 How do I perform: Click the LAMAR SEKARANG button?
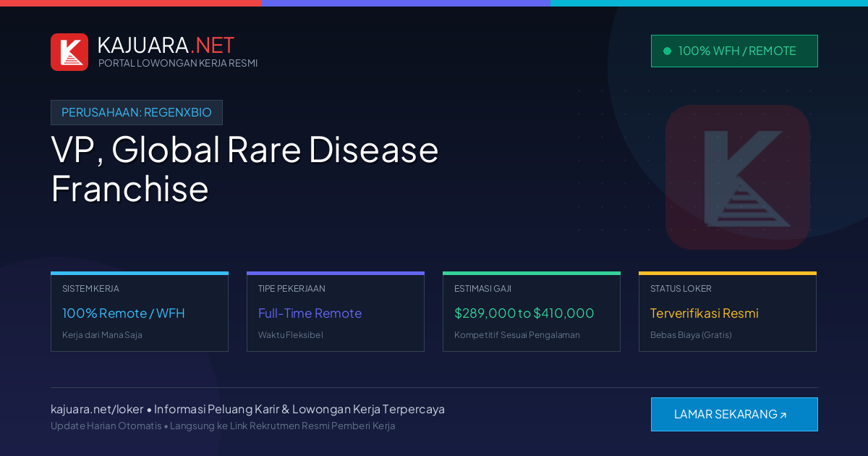(734, 414)
